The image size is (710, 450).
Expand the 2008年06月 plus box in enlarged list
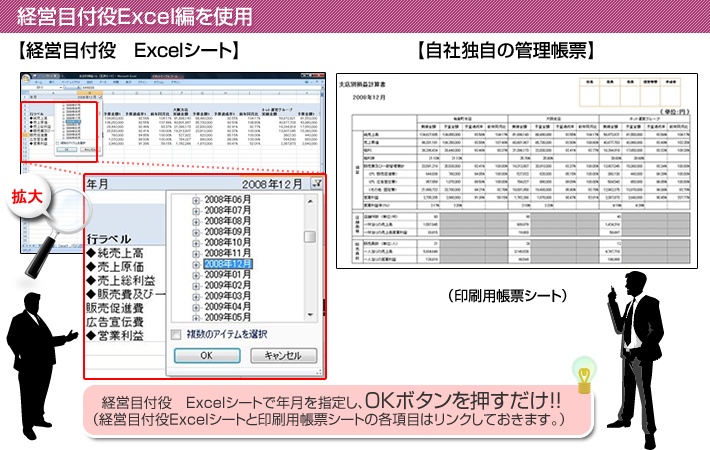(x=196, y=201)
